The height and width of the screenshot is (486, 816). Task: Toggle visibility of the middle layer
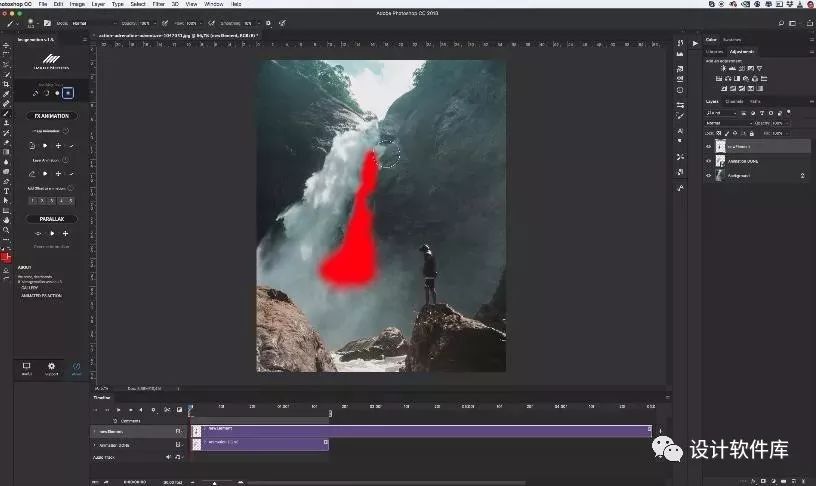point(708,161)
